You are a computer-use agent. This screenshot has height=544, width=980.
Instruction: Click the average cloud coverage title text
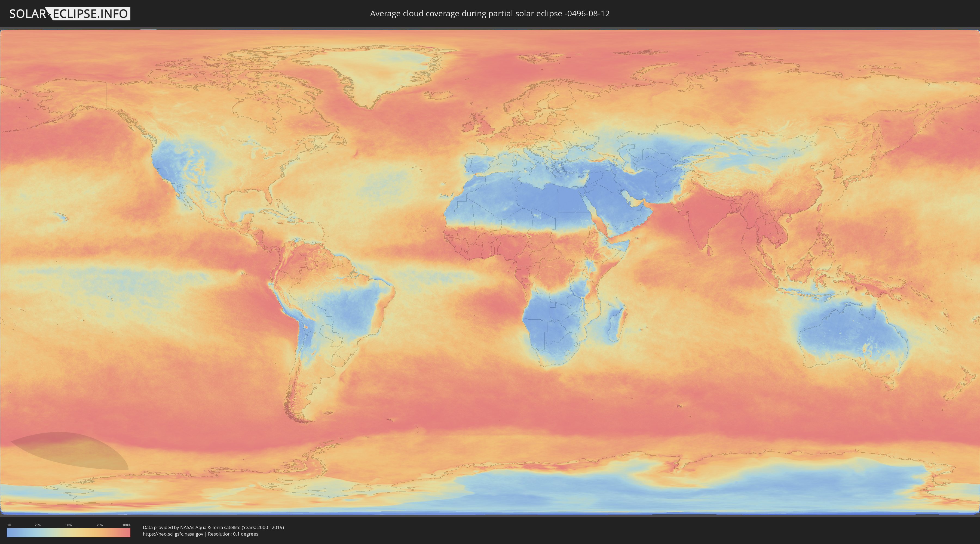pyautogui.click(x=490, y=14)
